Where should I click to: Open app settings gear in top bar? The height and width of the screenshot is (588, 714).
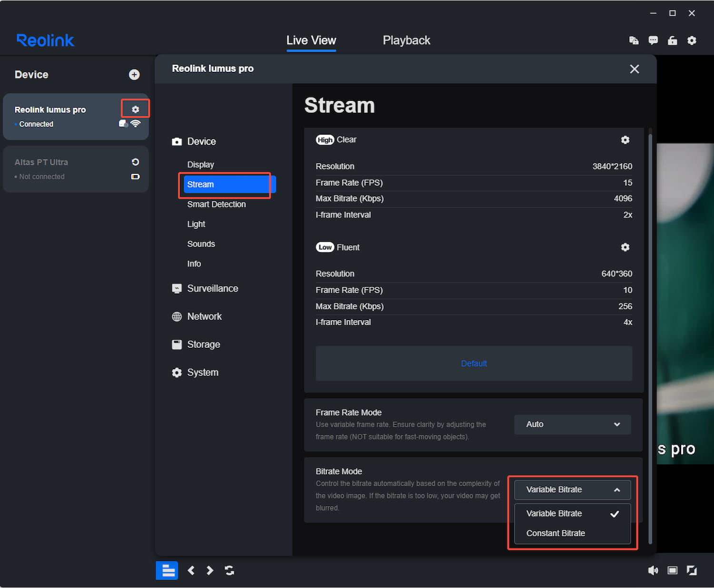[x=692, y=40]
